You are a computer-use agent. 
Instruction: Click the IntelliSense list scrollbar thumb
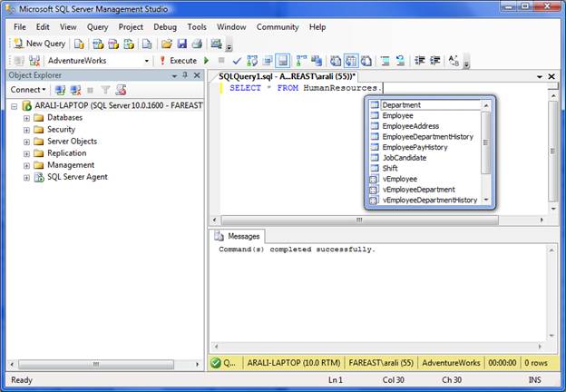tap(485, 142)
